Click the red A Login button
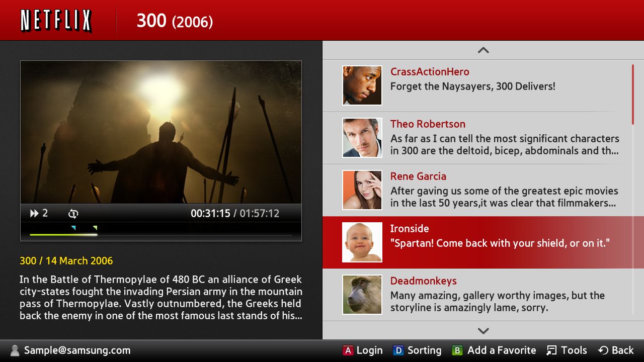 pos(363,350)
